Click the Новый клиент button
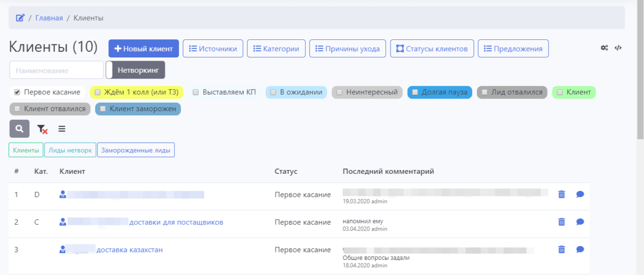This screenshot has width=644, height=275. pos(143,49)
